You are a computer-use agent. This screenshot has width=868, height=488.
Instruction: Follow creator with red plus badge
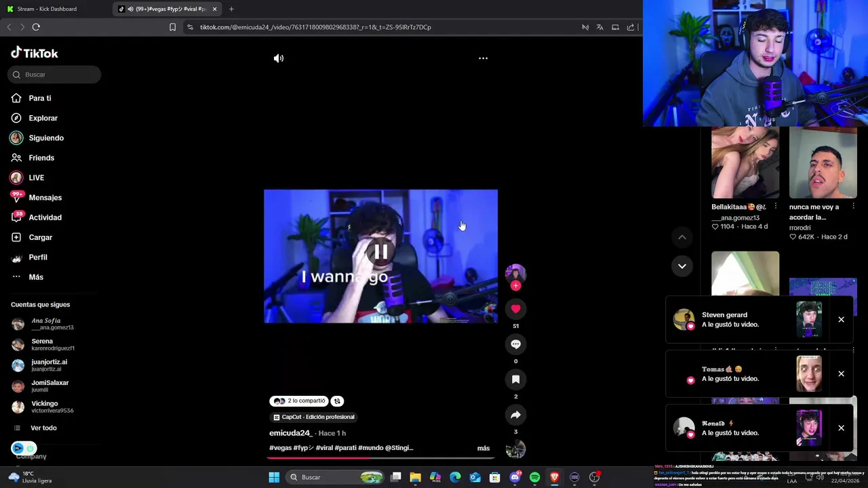coord(515,286)
